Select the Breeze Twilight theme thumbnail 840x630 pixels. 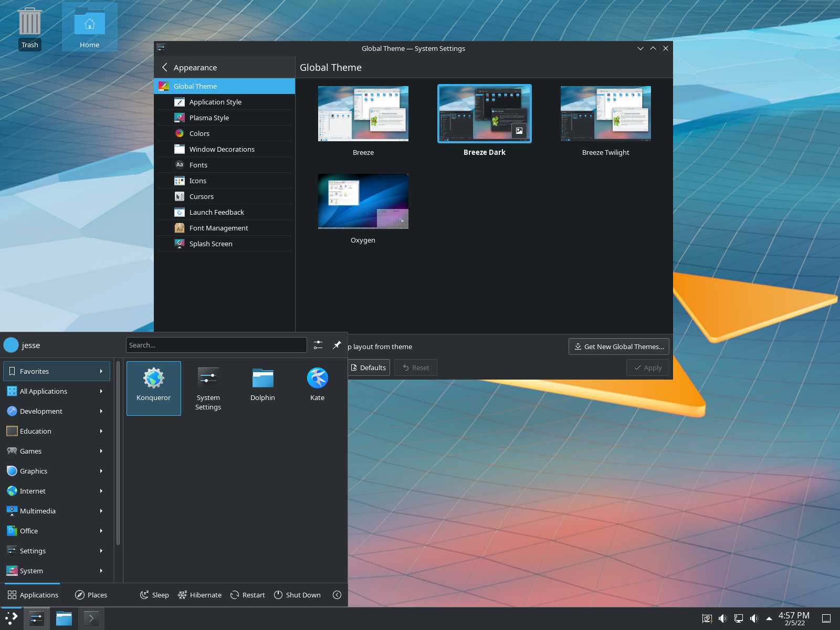[x=606, y=113]
